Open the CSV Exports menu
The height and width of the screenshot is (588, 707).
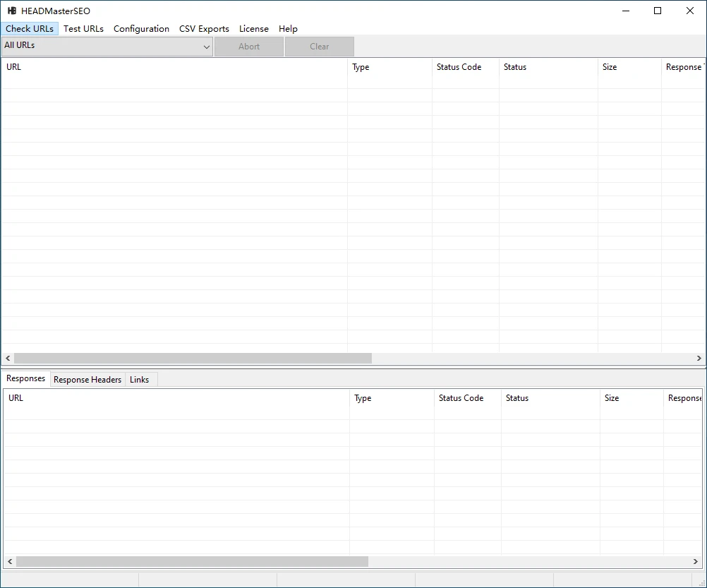[x=204, y=29]
